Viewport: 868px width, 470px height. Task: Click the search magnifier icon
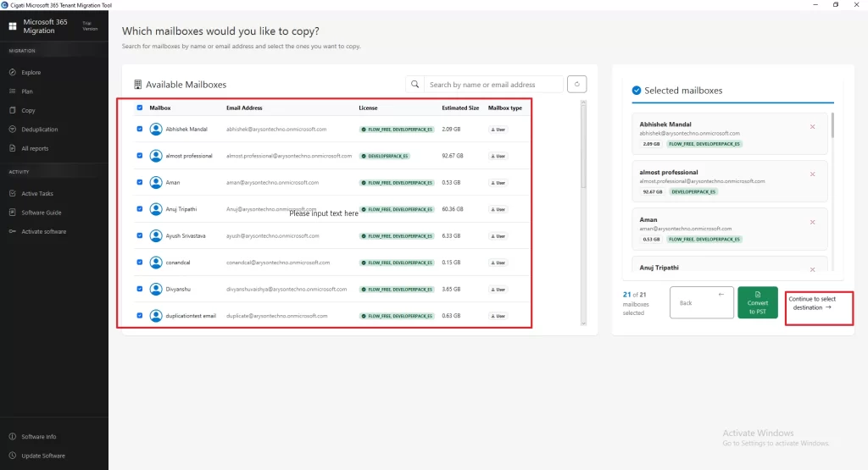[415, 84]
